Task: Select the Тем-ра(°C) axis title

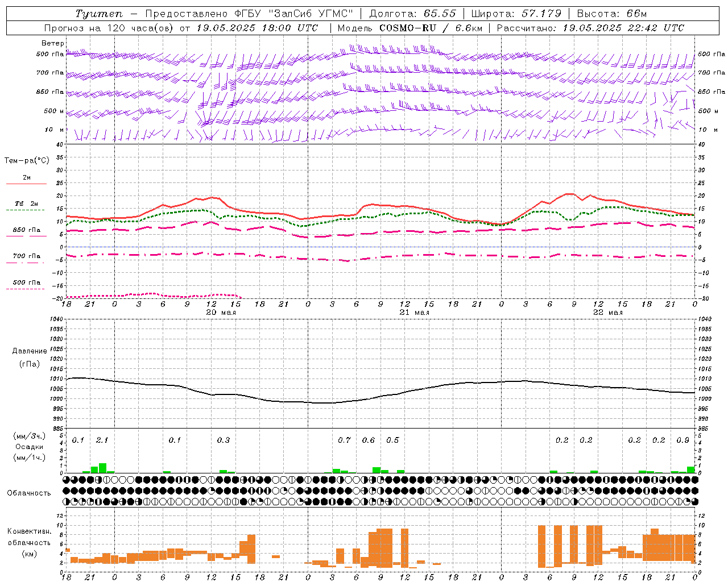Action: 27,161
